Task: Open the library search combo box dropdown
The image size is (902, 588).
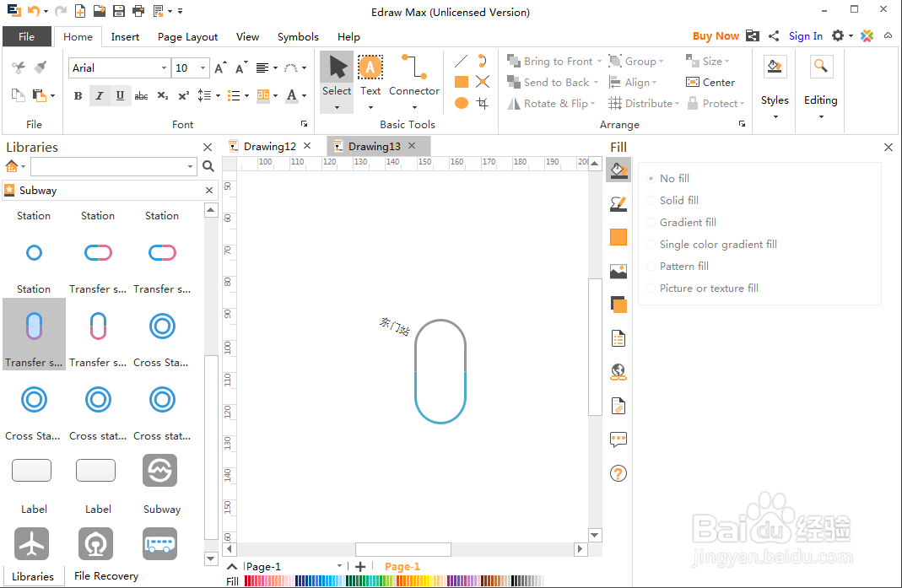Action: pos(190,167)
